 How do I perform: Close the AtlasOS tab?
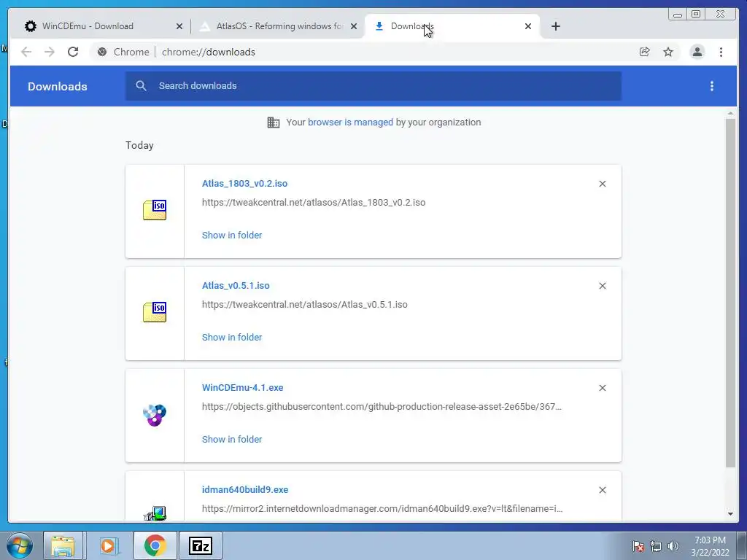[354, 26]
